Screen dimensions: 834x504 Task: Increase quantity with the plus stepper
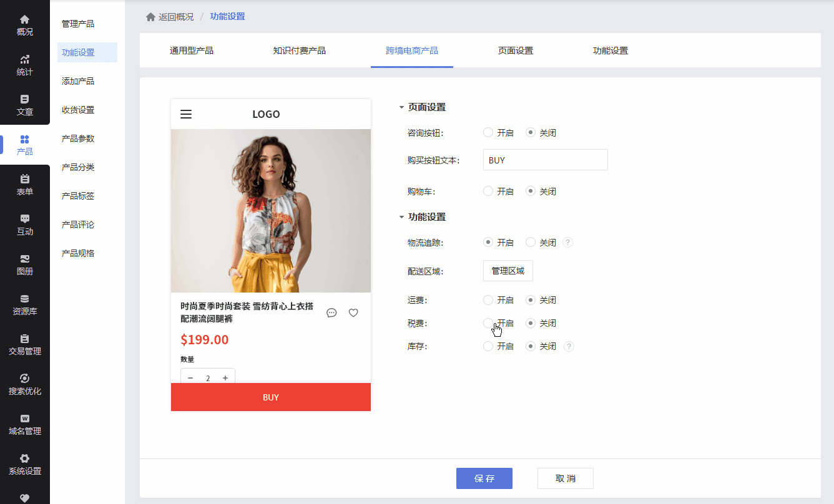(225, 378)
